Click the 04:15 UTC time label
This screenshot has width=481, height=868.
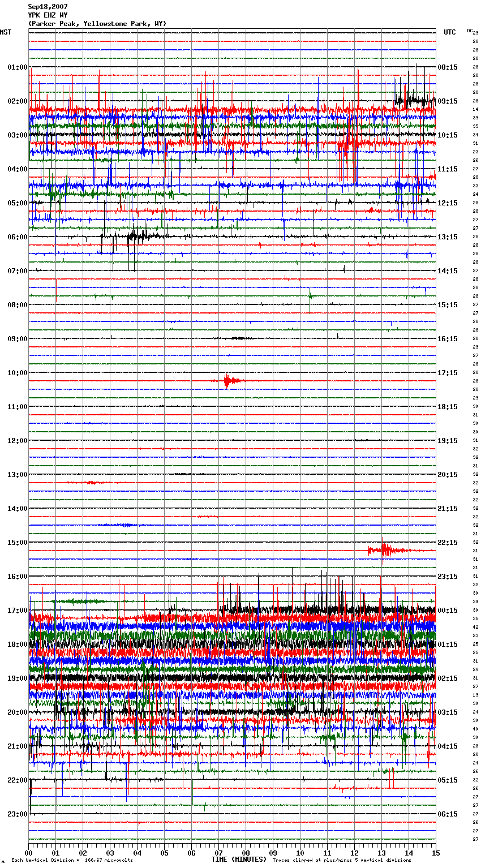pyautogui.click(x=448, y=746)
